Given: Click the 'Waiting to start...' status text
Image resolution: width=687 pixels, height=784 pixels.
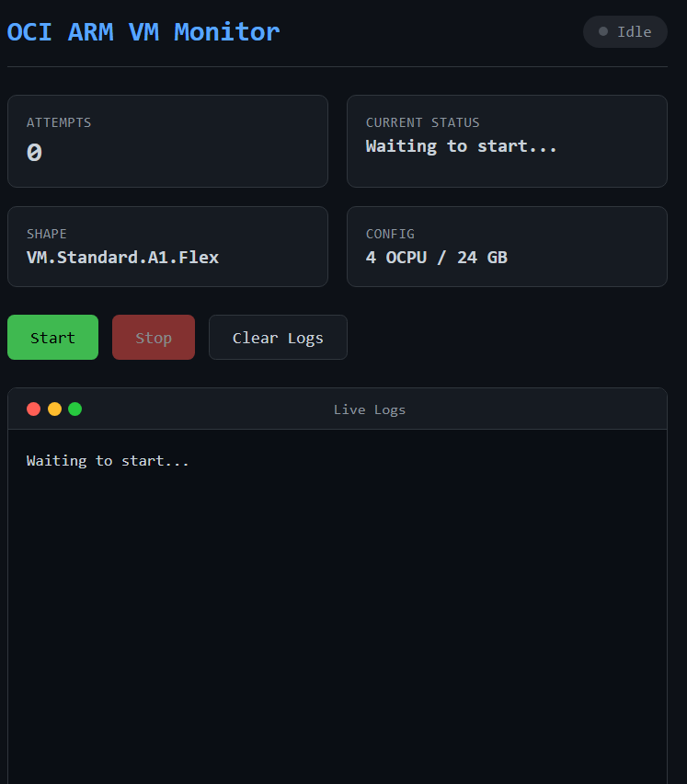Looking at the screenshot, I should [x=461, y=145].
